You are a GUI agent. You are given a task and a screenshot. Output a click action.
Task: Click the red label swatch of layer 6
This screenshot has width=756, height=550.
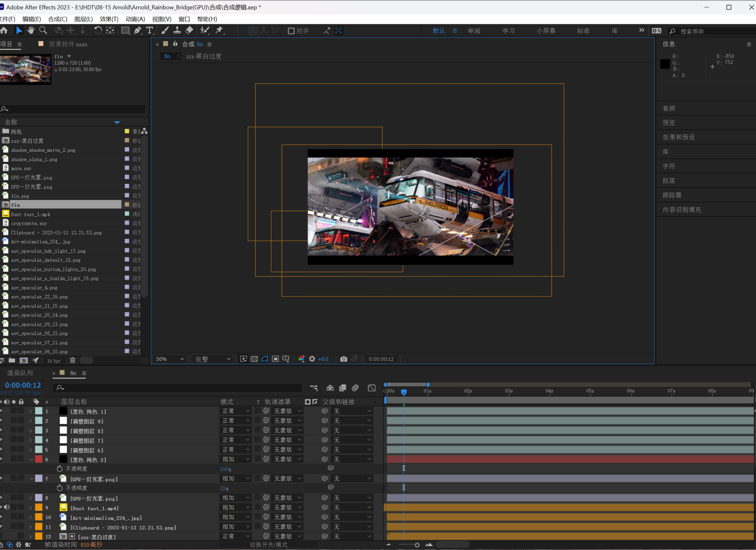39,459
